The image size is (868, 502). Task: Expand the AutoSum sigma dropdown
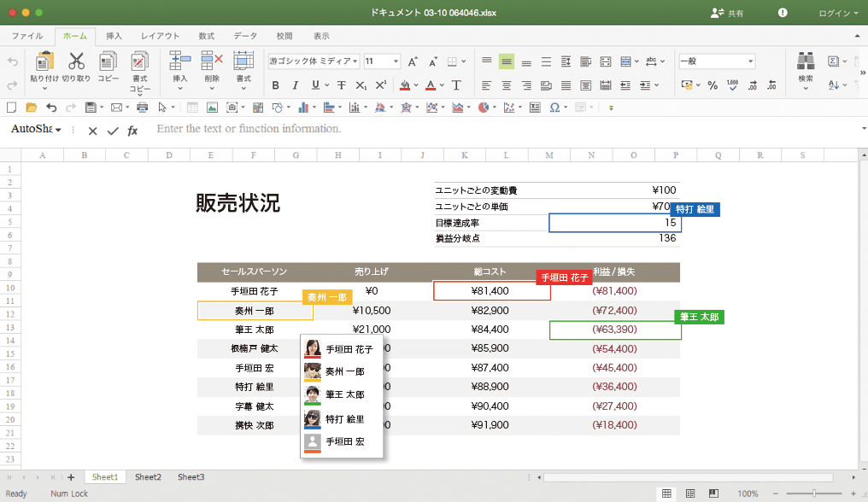[845, 61]
